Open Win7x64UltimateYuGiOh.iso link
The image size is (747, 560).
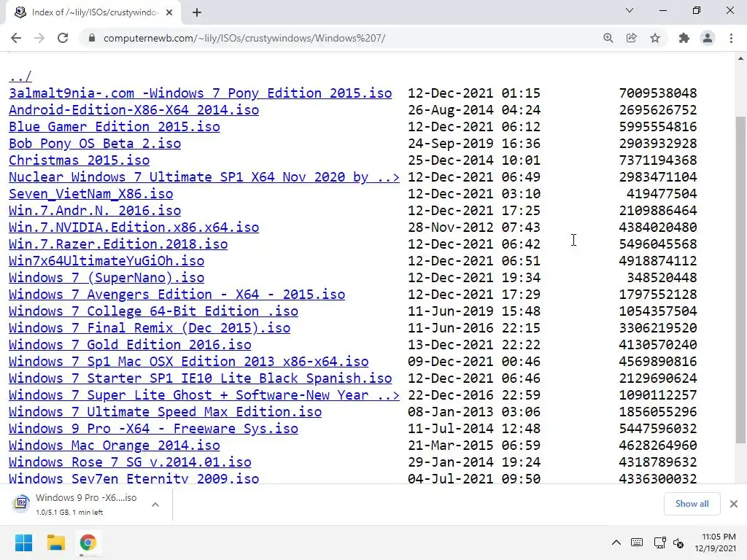click(107, 260)
